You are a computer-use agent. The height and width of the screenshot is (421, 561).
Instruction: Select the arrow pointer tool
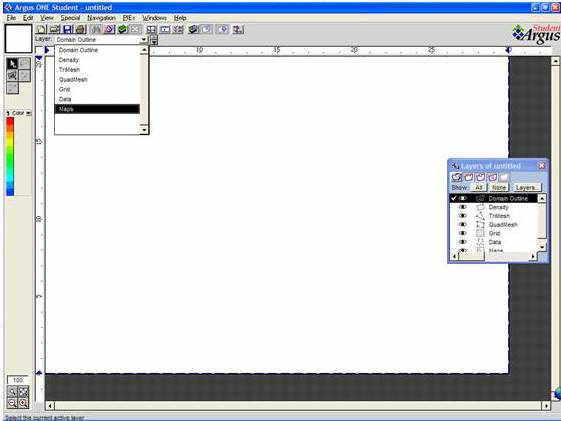coord(12,64)
